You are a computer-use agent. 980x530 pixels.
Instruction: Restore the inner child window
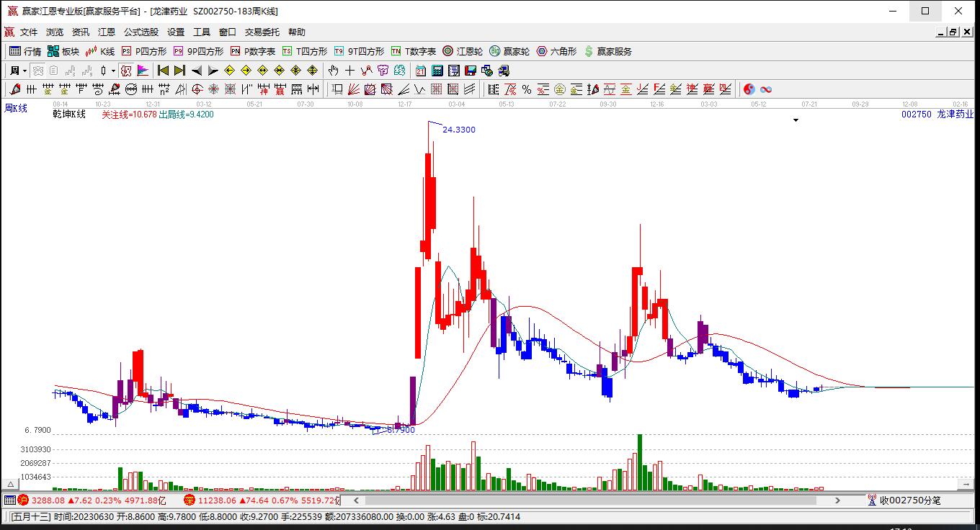(x=953, y=32)
